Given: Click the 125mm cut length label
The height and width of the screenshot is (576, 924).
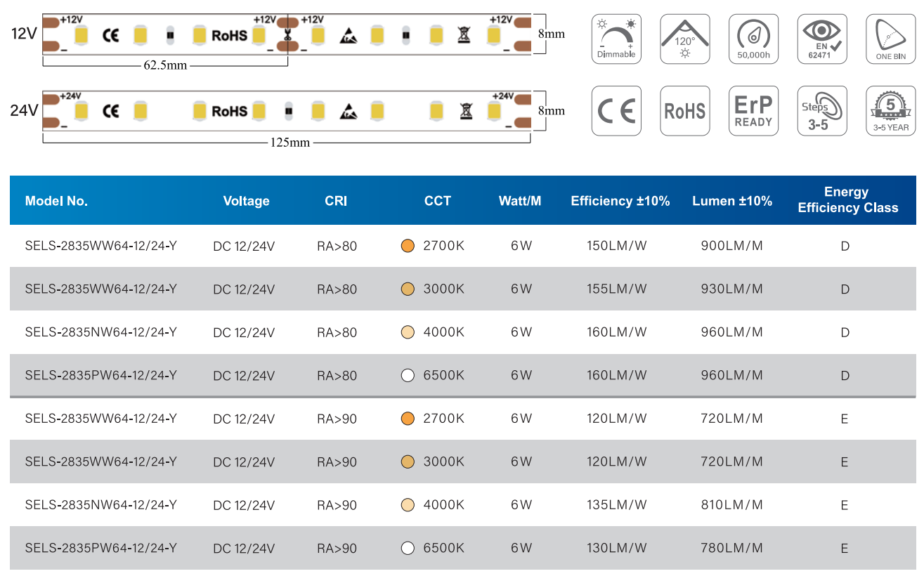Looking at the screenshot, I should (290, 143).
